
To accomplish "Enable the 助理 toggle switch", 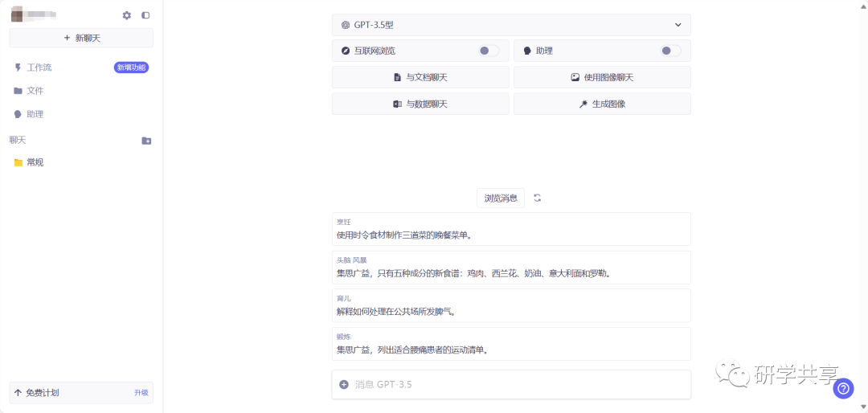I will [671, 51].
